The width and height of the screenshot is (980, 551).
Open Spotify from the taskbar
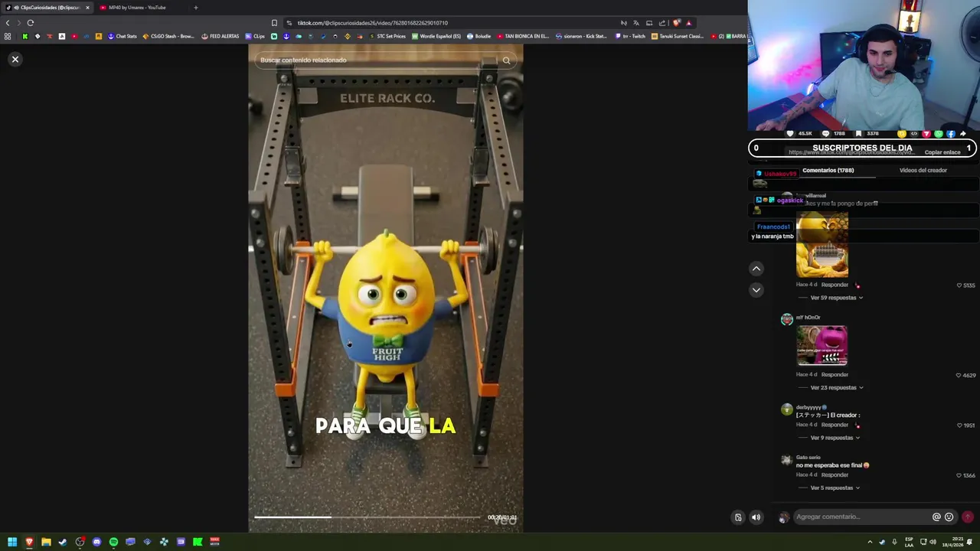pyautogui.click(x=113, y=542)
